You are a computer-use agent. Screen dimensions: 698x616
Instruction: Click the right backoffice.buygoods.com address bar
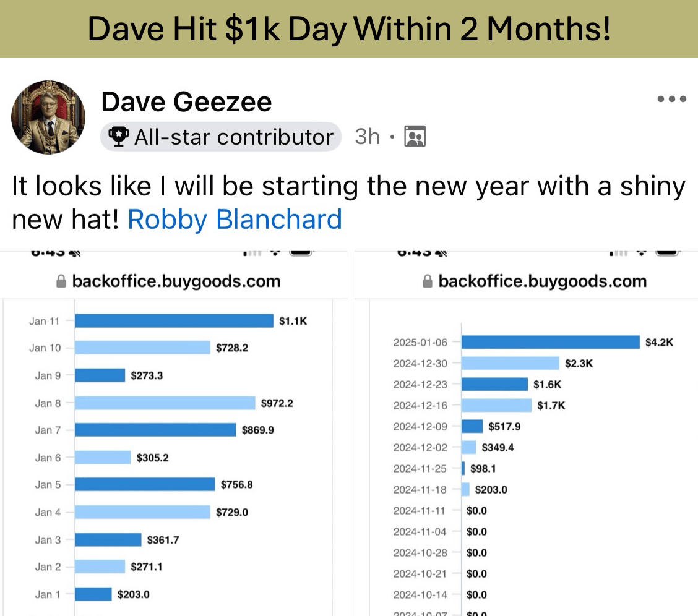526,281
